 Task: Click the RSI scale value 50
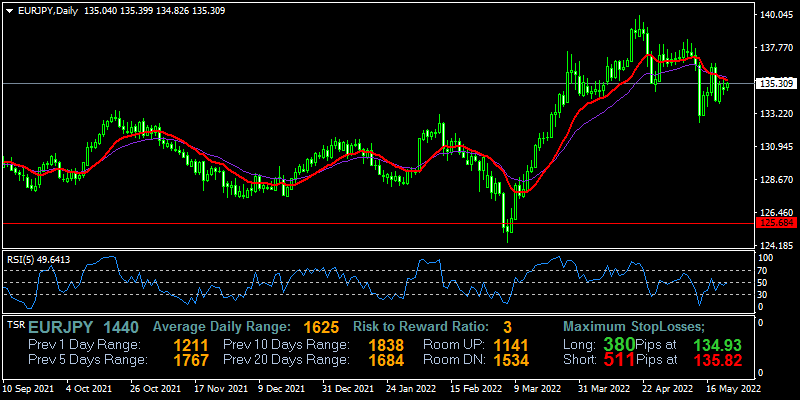tap(764, 283)
